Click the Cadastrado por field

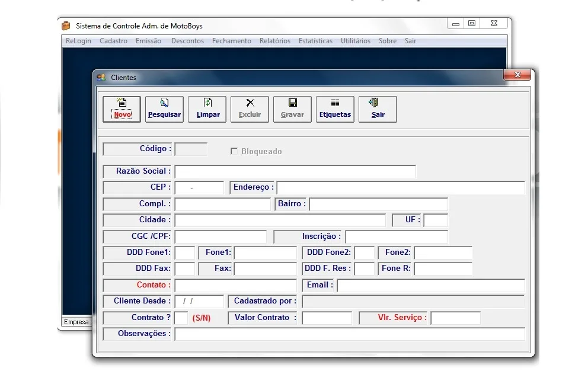[x=413, y=302]
